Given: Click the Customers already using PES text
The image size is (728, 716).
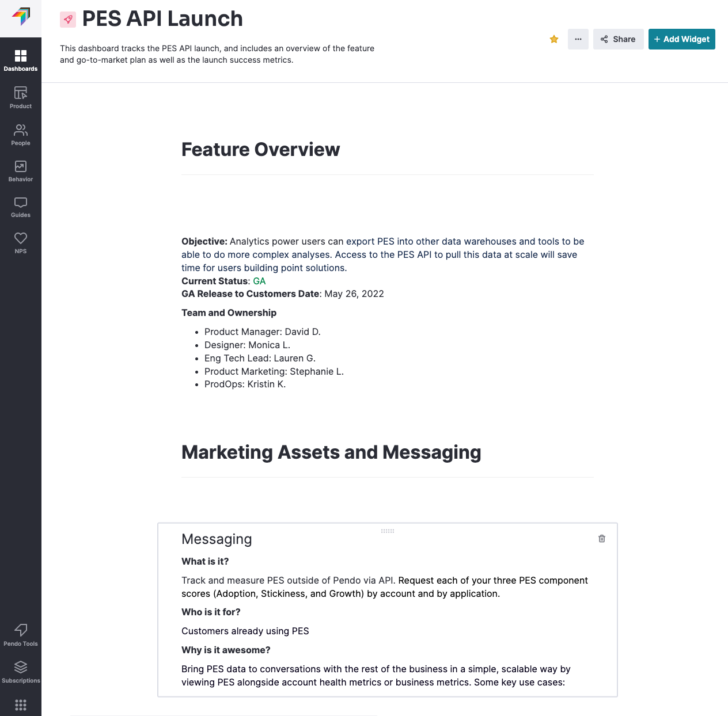Looking at the screenshot, I should [x=245, y=631].
